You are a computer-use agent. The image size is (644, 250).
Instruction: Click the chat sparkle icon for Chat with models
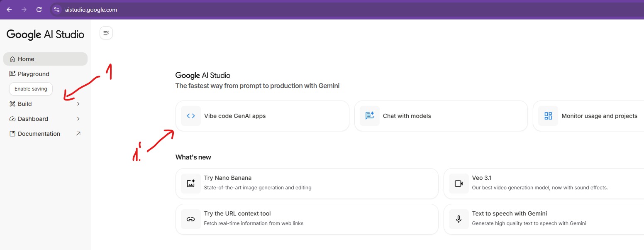point(369,116)
